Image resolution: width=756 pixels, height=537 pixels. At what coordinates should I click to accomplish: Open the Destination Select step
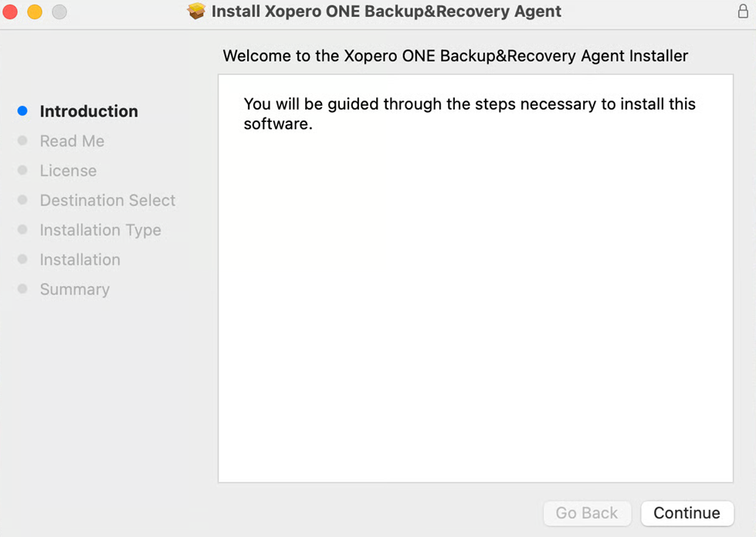pos(107,200)
